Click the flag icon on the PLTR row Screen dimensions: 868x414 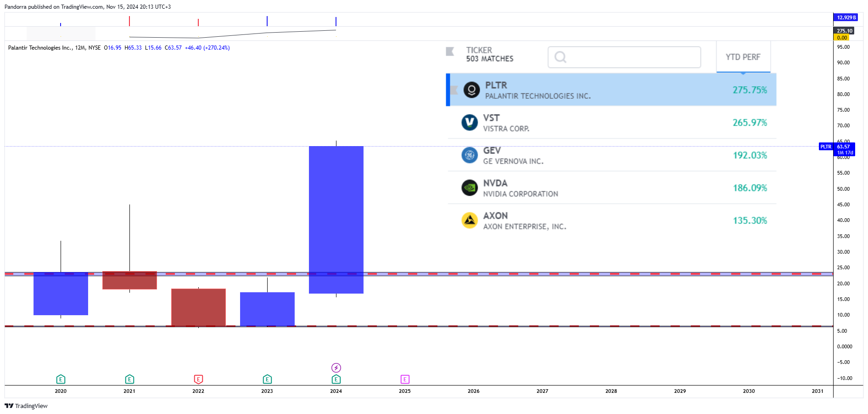(454, 90)
